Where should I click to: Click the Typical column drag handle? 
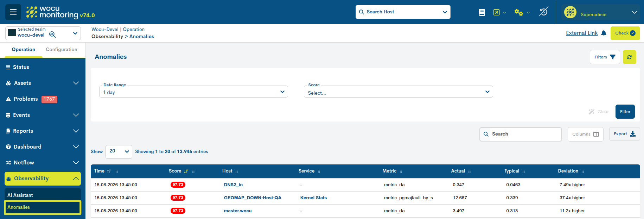point(524,171)
